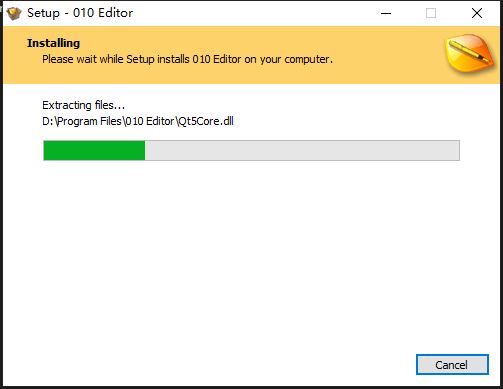Click the '010 Editor' folder name in path
This screenshot has width=503, height=389.
point(150,121)
